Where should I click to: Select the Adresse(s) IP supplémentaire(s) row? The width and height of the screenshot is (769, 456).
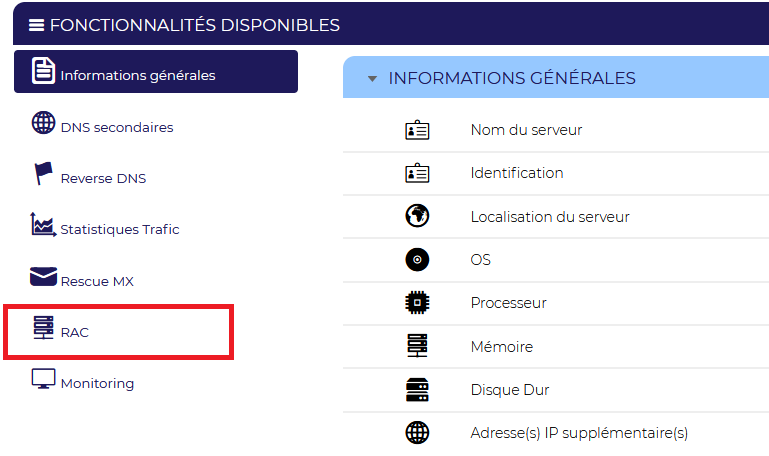(x=556, y=433)
